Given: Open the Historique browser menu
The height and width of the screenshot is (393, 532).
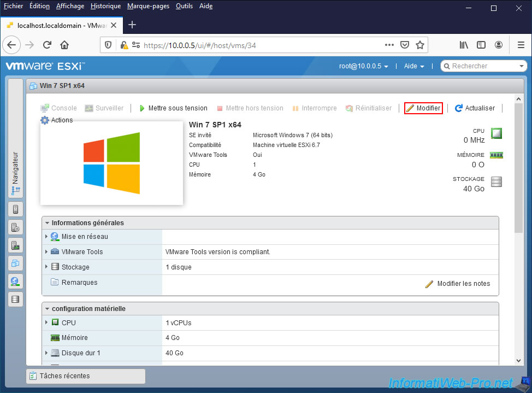Looking at the screenshot, I should tap(105, 6).
